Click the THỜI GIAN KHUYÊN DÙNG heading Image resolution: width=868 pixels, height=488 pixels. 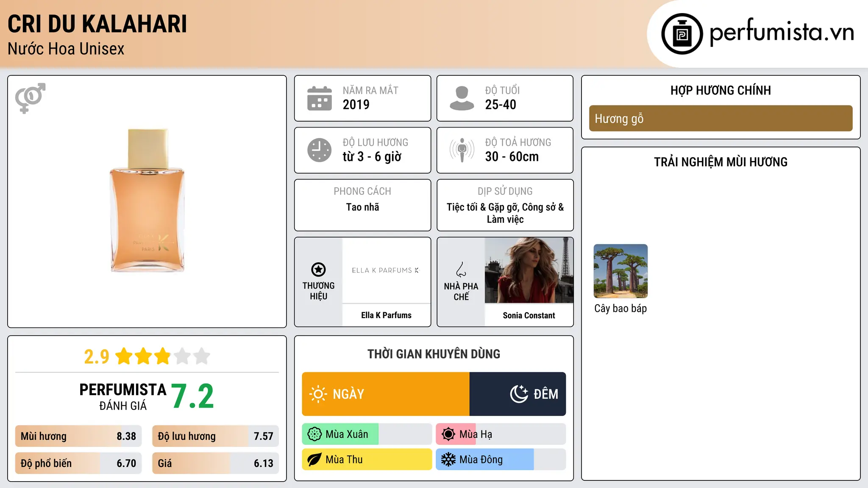click(434, 354)
